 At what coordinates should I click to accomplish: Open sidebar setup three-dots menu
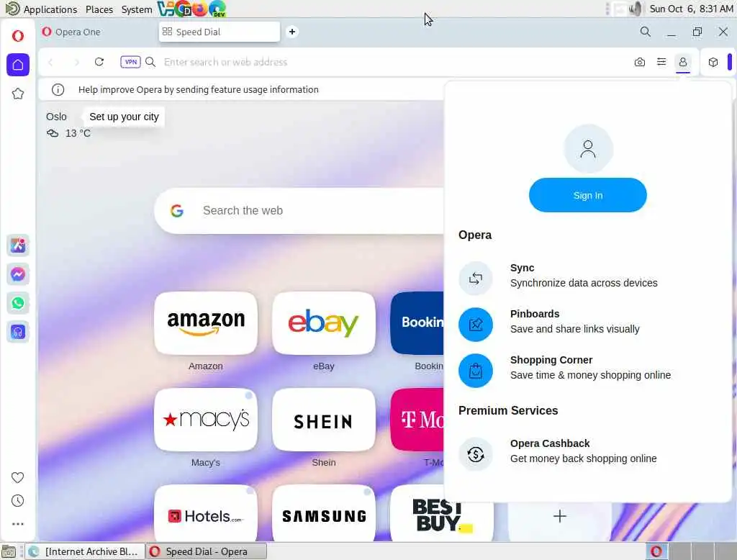coord(17,524)
